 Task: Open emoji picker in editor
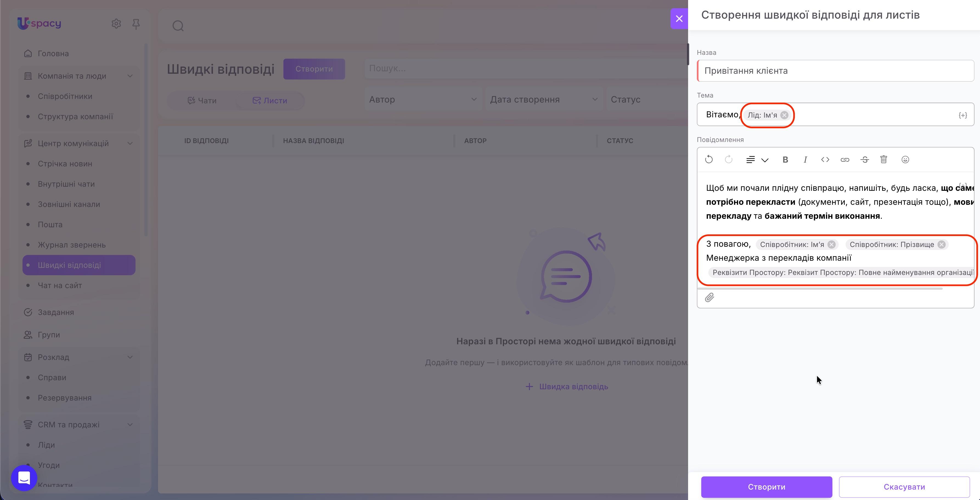905,159
